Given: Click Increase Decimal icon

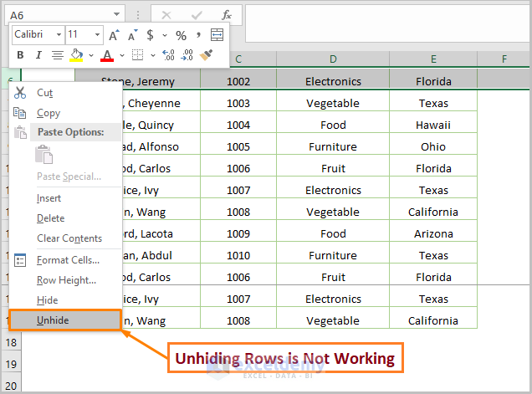Looking at the screenshot, I should (168, 55).
